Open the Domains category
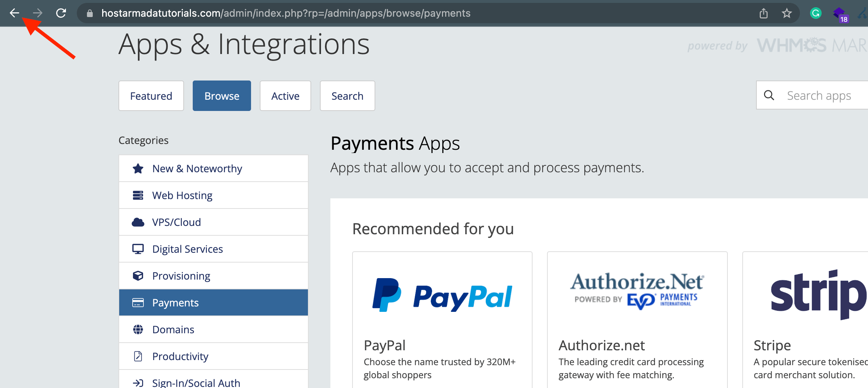The image size is (868, 388). tap(213, 330)
